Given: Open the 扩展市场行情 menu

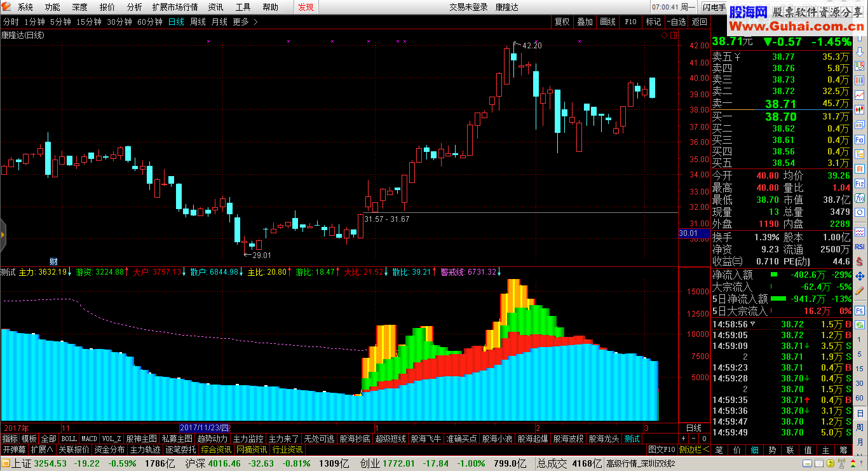Looking at the screenshot, I should click(x=175, y=7).
